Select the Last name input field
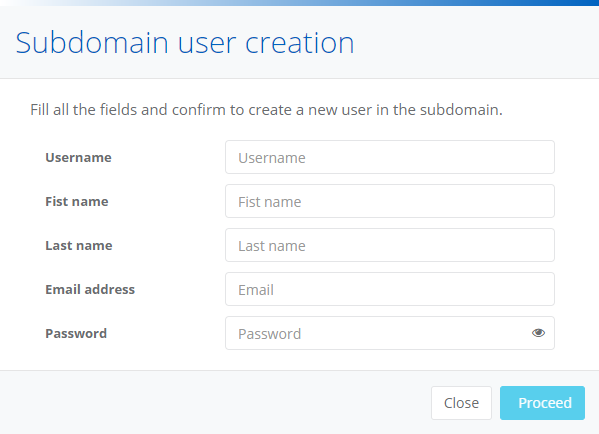This screenshot has width=599, height=434. pos(390,245)
